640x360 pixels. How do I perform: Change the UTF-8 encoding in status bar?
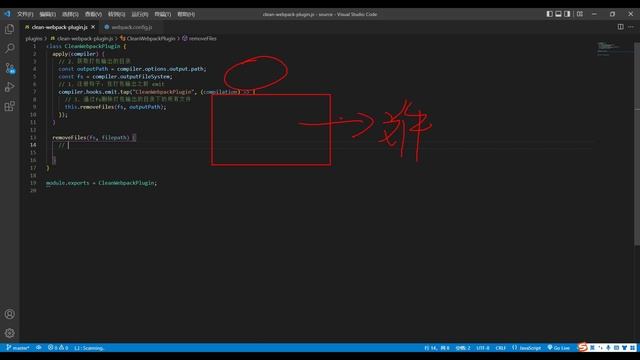[483, 348]
